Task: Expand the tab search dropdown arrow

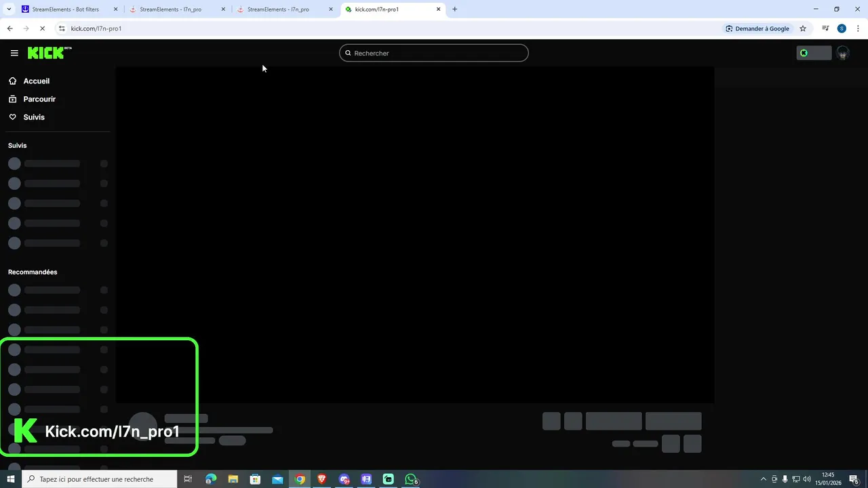Action: 9,9
